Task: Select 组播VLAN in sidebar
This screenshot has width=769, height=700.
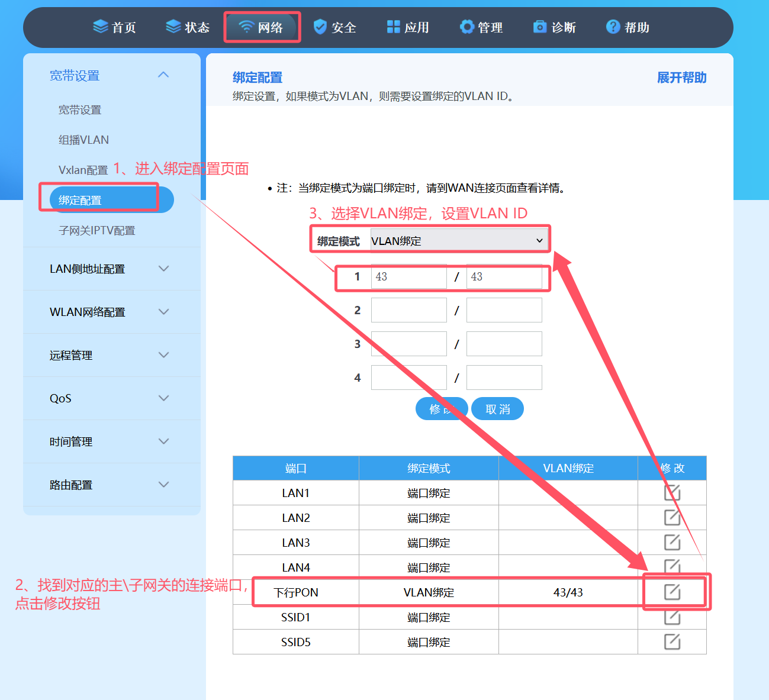Action: click(83, 140)
